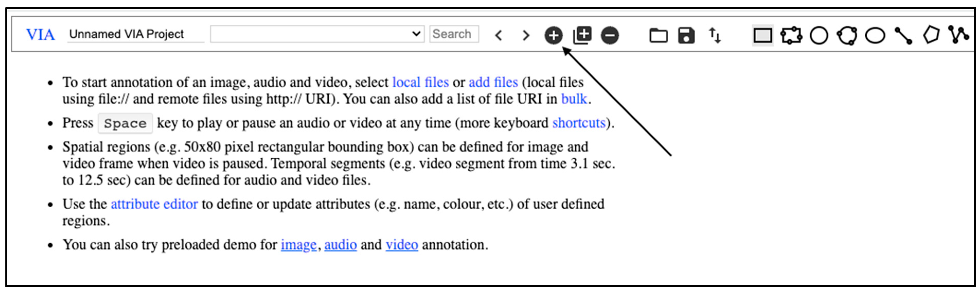Click the Unnamed VIA Project name field

pos(135,34)
